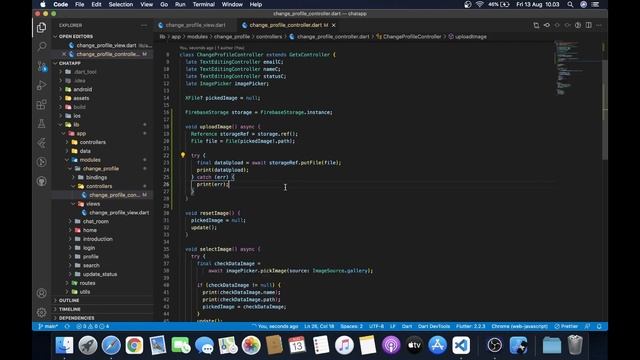Open the Search view in activity bar
The height and width of the screenshot is (360, 640).
click(x=41, y=46)
